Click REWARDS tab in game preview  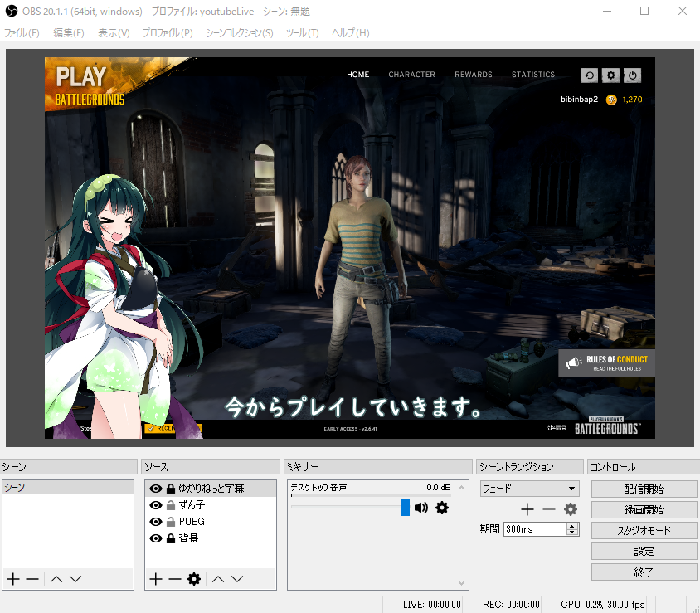[474, 75]
